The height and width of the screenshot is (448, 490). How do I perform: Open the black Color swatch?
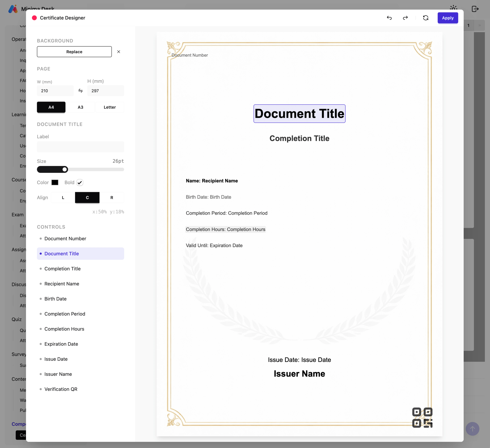[x=55, y=182]
